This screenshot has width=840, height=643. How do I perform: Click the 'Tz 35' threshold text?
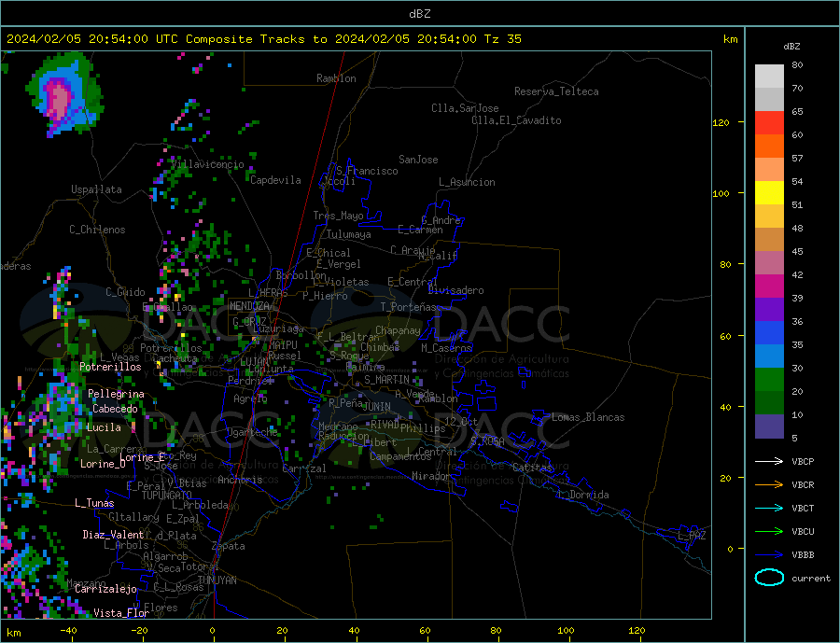pyautogui.click(x=502, y=39)
